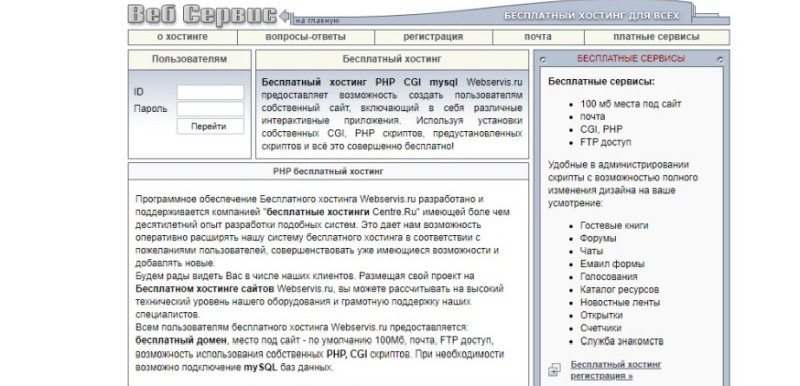Focus the Пароль password field

point(210,109)
